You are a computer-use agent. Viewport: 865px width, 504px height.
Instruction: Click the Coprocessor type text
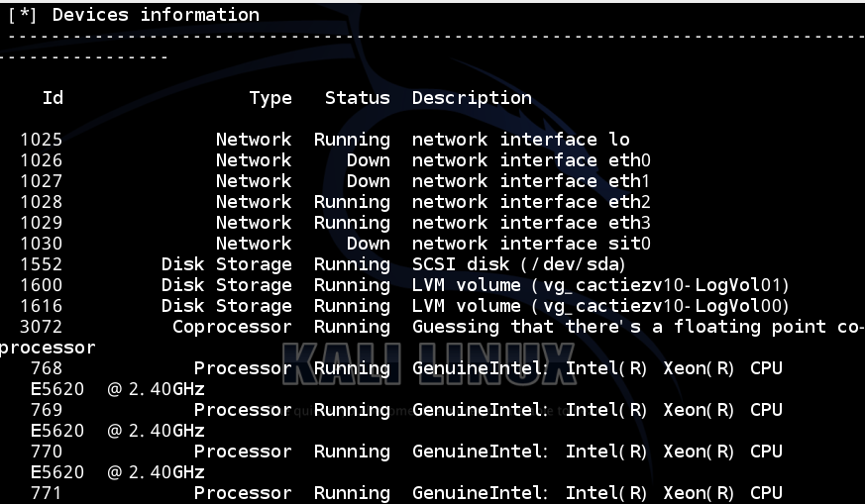point(232,327)
